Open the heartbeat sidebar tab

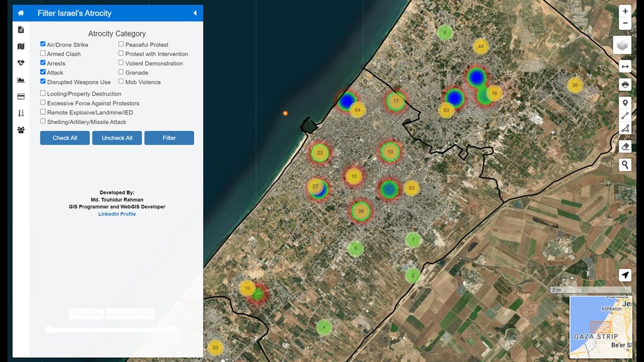pyautogui.click(x=21, y=63)
